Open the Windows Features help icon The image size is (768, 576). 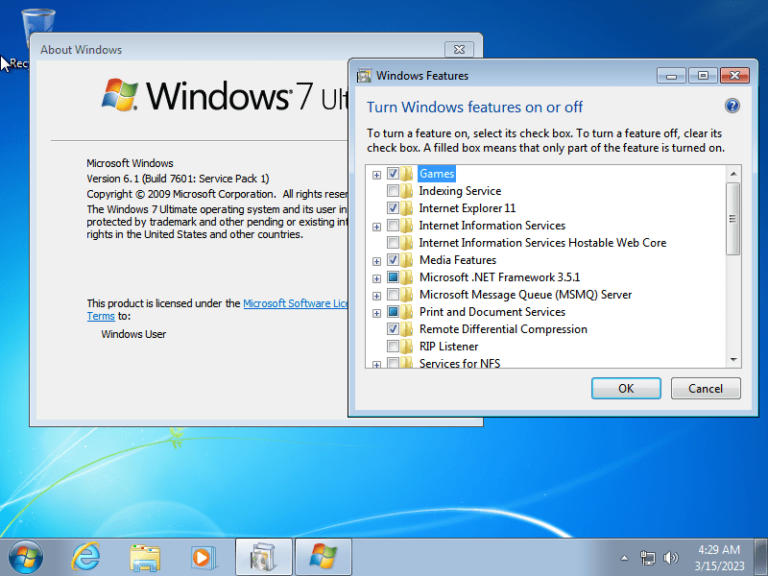click(732, 106)
